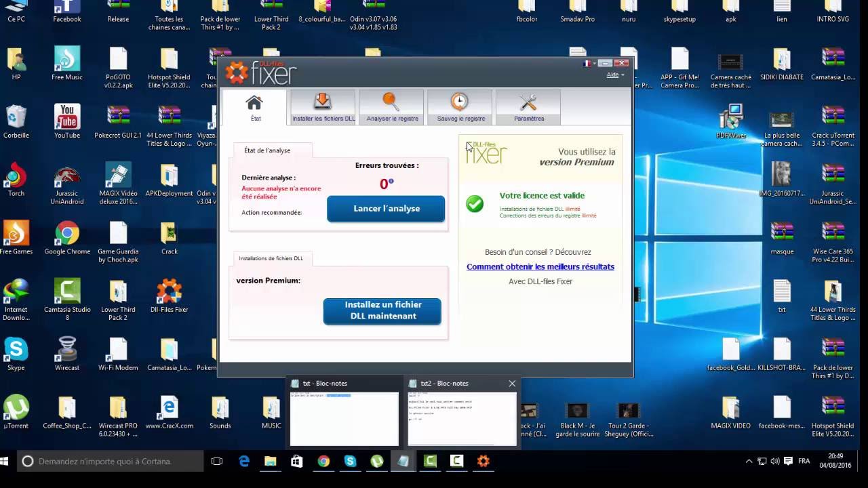Open the taskbar clock showing 20:49
The height and width of the screenshot is (488, 868).
pyautogui.click(x=835, y=461)
